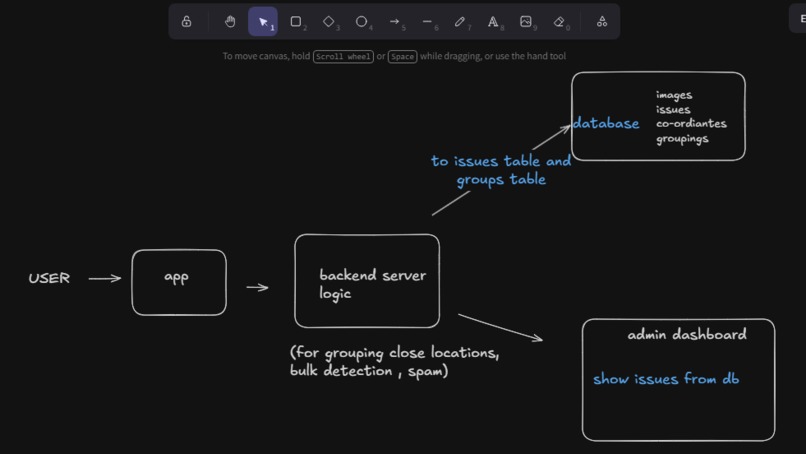
Task: Click the 'images' text in the database box
Action: pyautogui.click(x=674, y=95)
